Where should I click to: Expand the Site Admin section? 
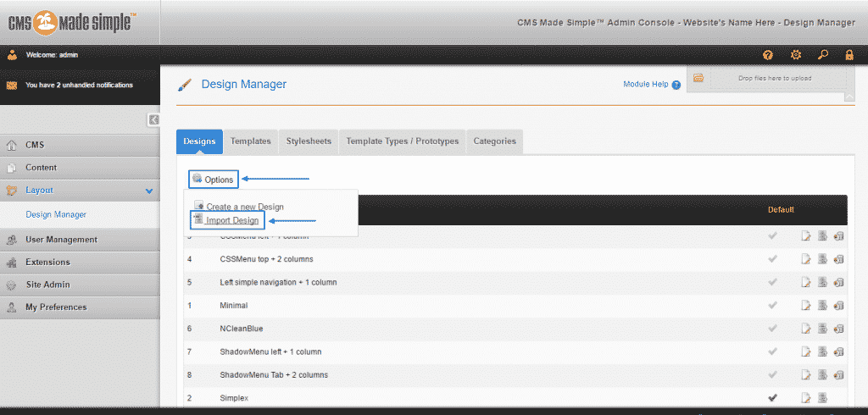pos(80,285)
